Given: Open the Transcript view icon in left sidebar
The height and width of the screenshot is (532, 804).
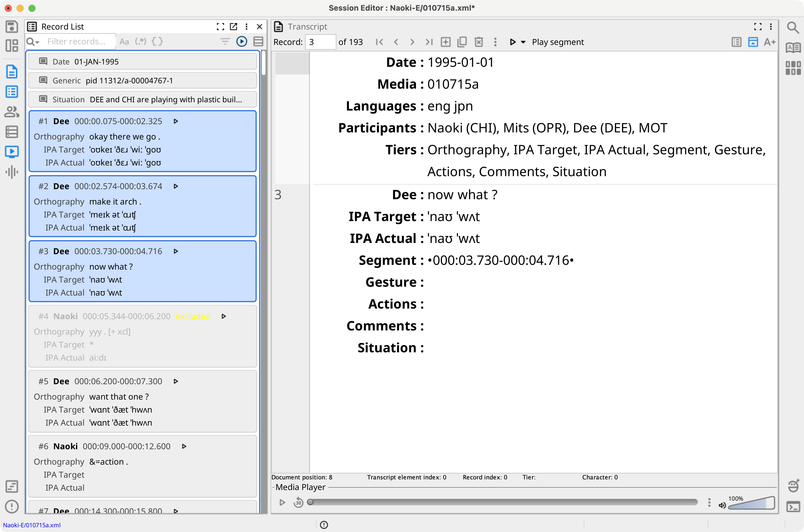Looking at the screenshot, I should click(x=12, y=72).
